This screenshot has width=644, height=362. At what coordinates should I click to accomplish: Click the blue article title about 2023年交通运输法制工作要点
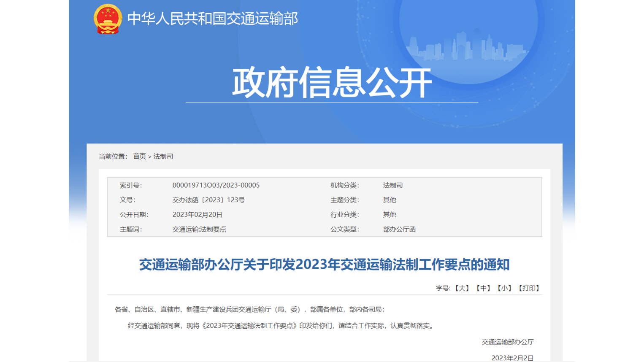coord(324,265)
